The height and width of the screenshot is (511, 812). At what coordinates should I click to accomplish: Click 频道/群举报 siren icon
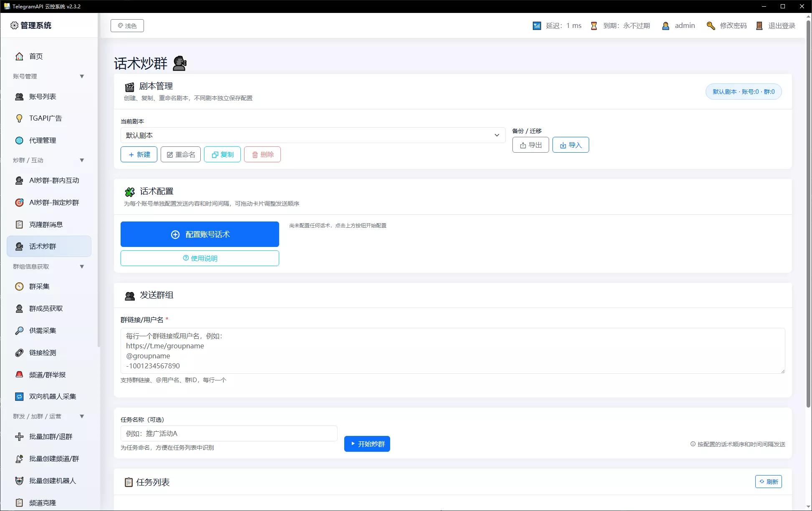pyautogui.click(x=19, y=375)
